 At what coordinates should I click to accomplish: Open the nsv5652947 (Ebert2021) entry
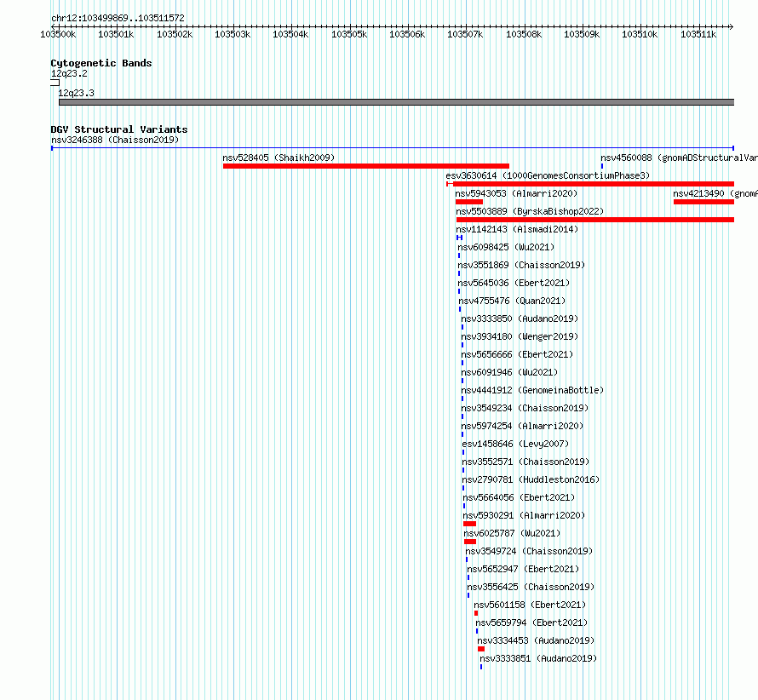pyautogui.click(x=523, y=569)
